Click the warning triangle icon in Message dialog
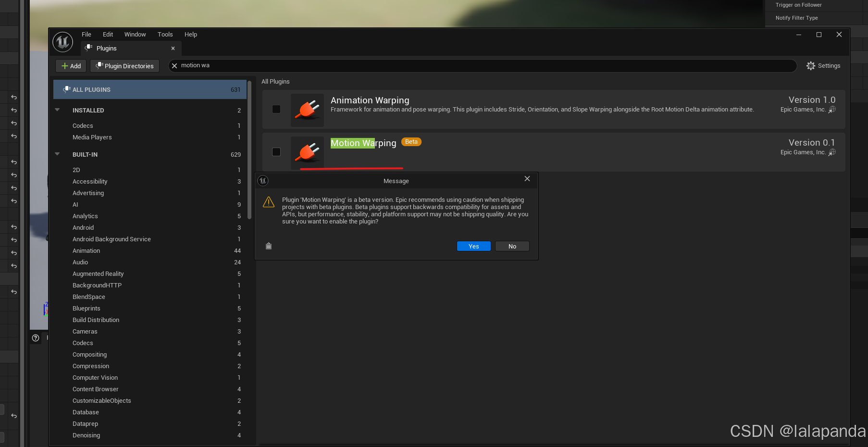Image resolution: width=868 pixels, height=447 pixels. [269, 202]
